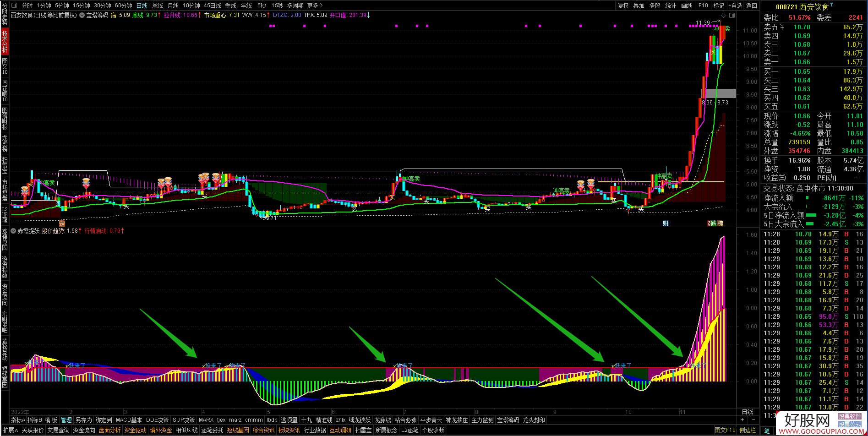868x436 pixels.
Task: Apply MACD基本 indicator
Action: 129,420
